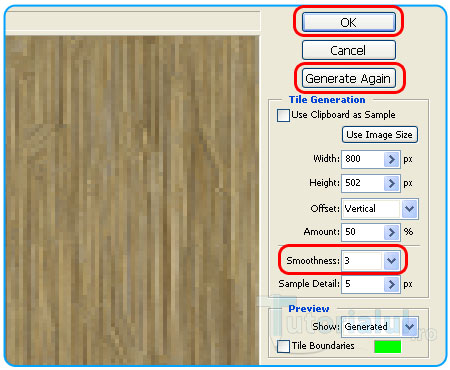Click the OK button
The width and height of the screenshot is (450, 370).
(349, 22)
